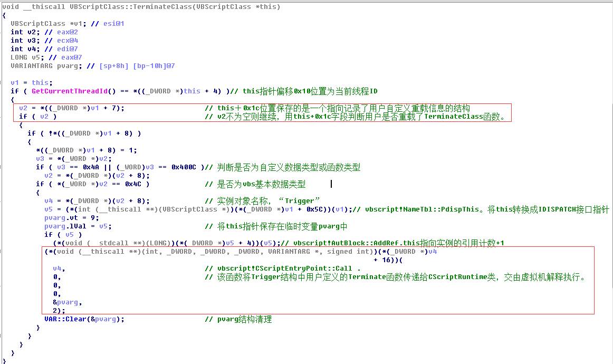Viewport: 613px width, 364px height.
Task: Click the comment starting 'v2不为空则继续'
Action: pyautogui.click(x=356, y=117)
